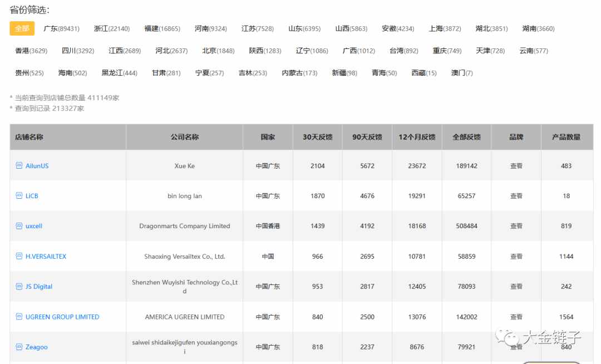Select the 全部 province filter
This screenshot has height=364, width=601.
(x=22, y=28)
